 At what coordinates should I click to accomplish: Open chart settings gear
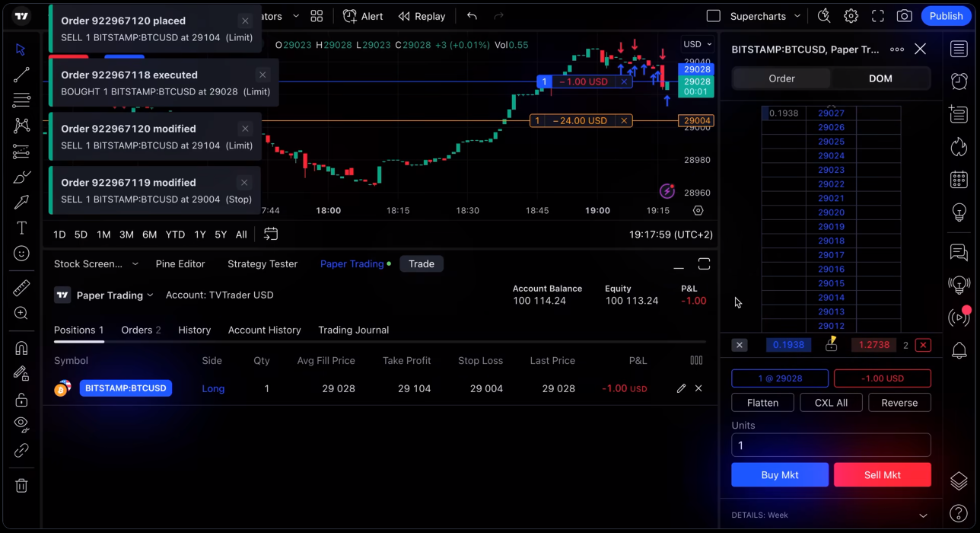(851, 16)
